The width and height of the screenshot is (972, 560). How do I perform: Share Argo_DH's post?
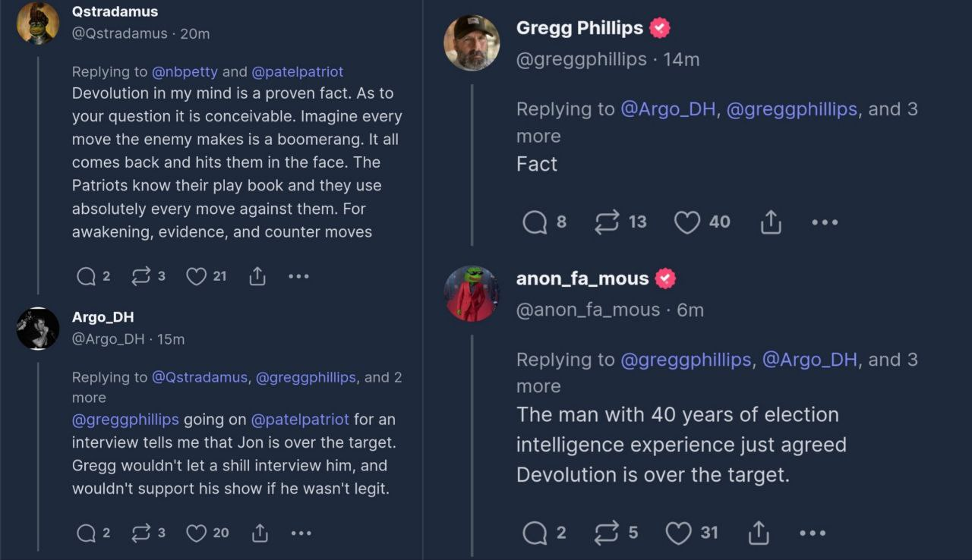[x=260, y=533]
